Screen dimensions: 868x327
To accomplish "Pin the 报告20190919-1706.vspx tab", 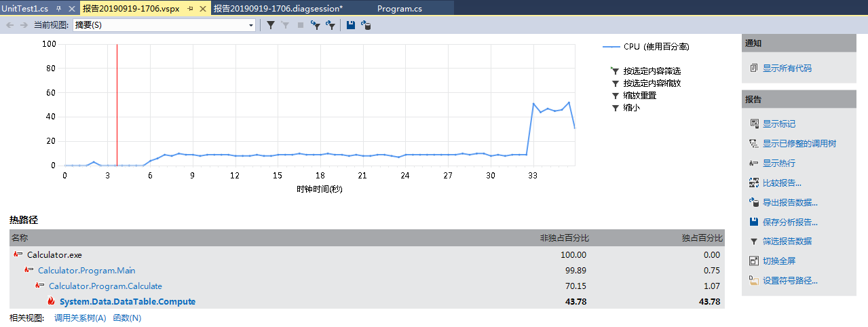I will point(190,9).
